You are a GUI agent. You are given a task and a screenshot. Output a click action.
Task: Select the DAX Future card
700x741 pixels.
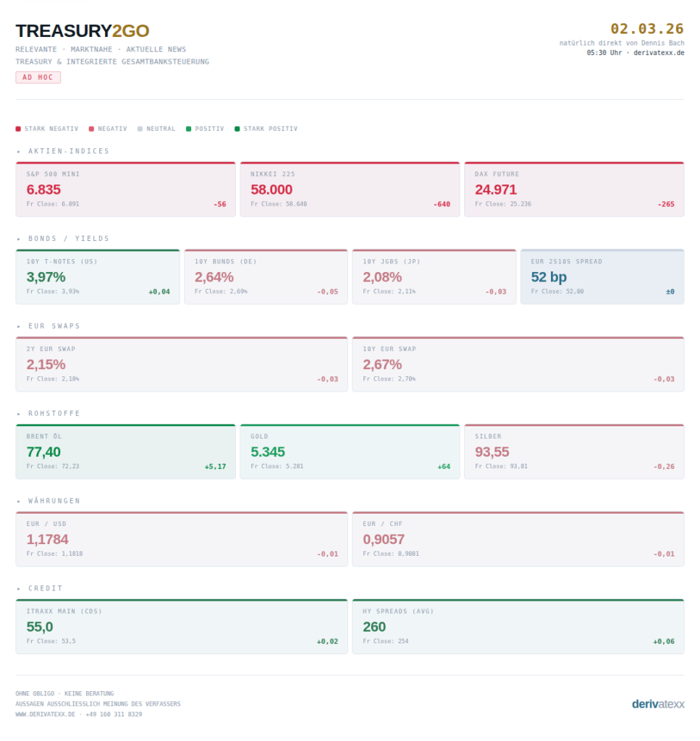coord(574,190)
